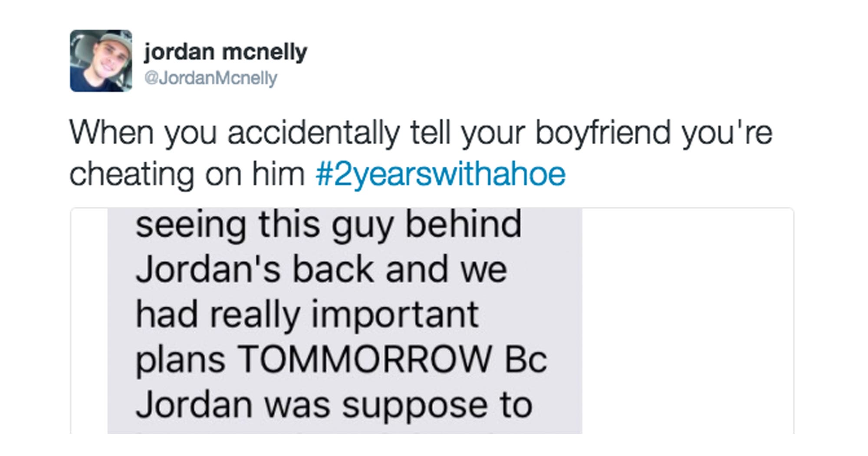Click white area beside the message bubble

point(688,321)
